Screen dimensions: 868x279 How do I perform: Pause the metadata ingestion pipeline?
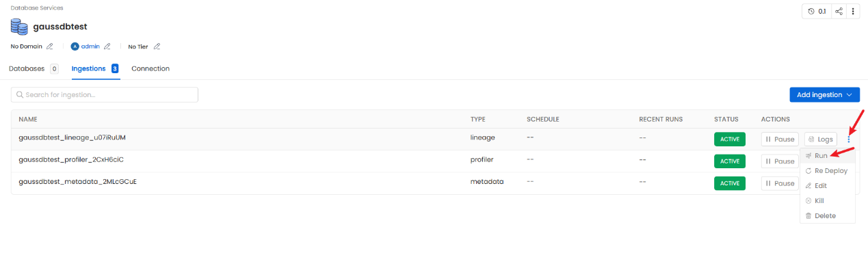780,183
